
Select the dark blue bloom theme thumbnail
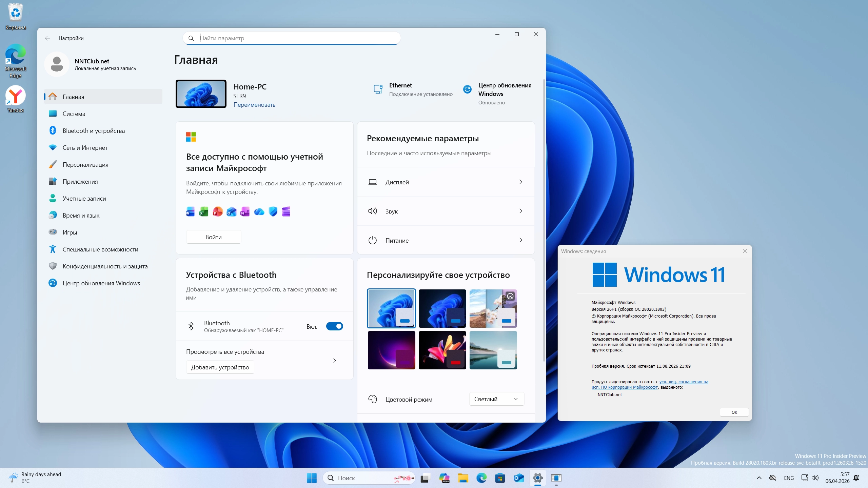(x=442, y=308)
